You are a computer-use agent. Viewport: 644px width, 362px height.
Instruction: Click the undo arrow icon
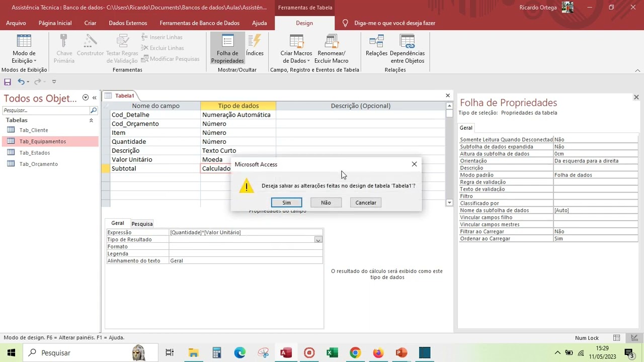pyautogui.click(x=21, y=81)
